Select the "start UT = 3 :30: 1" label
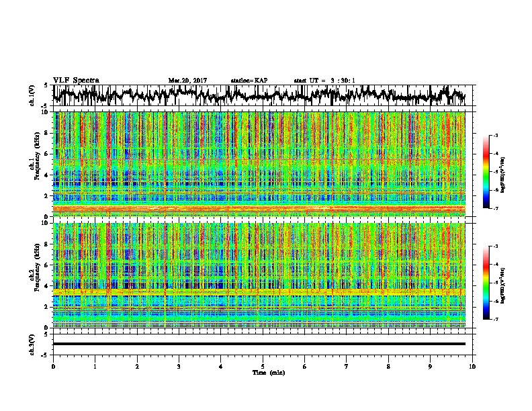The height and width of the screenshot is (411, 532). click(324, 81)
